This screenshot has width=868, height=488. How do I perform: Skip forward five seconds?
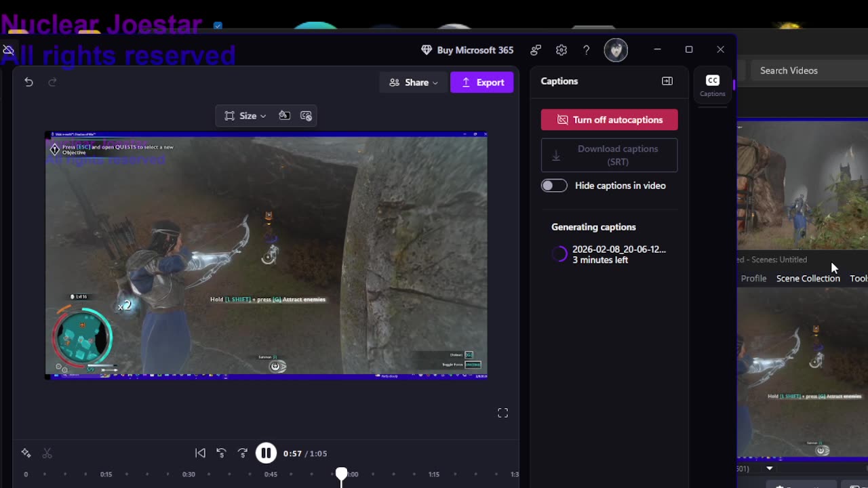coord(243,453)
